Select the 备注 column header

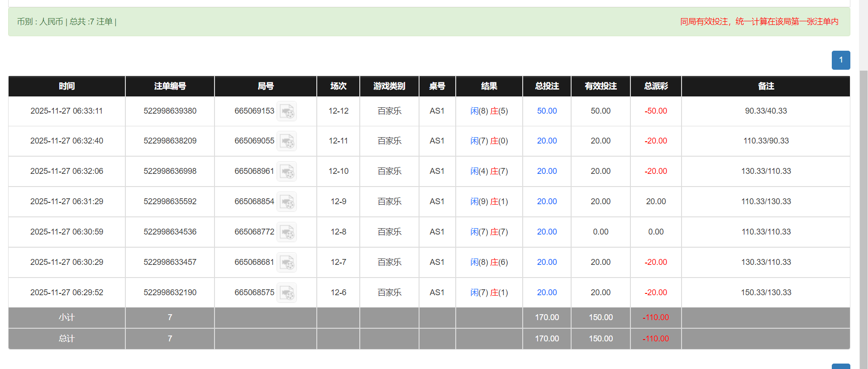tap(766, 86)
